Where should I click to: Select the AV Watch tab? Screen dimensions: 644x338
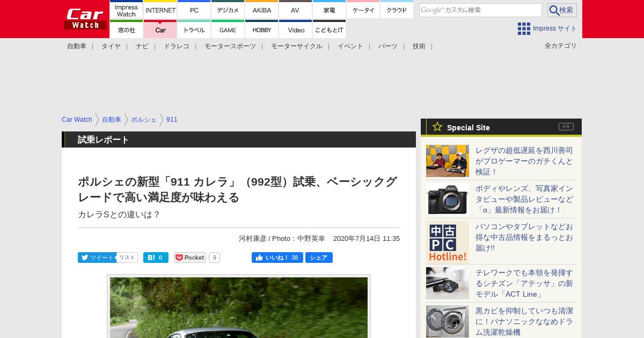tap(295, 10)
